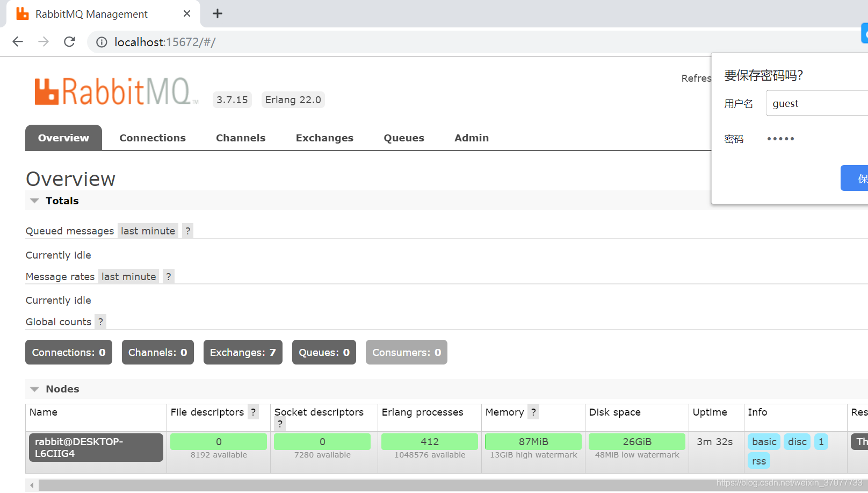The width and height of the screenshot is (868, 493).
Task: Click the RabbitMQ tab favicon
Action: coord(23,14)
